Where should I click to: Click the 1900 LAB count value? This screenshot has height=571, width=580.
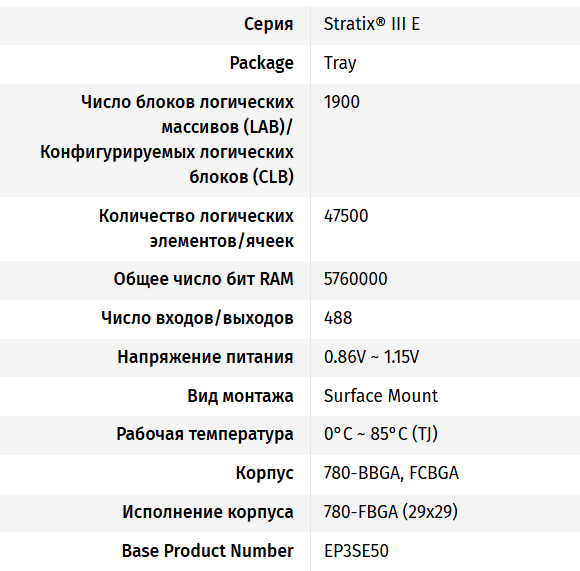point(341,102)
